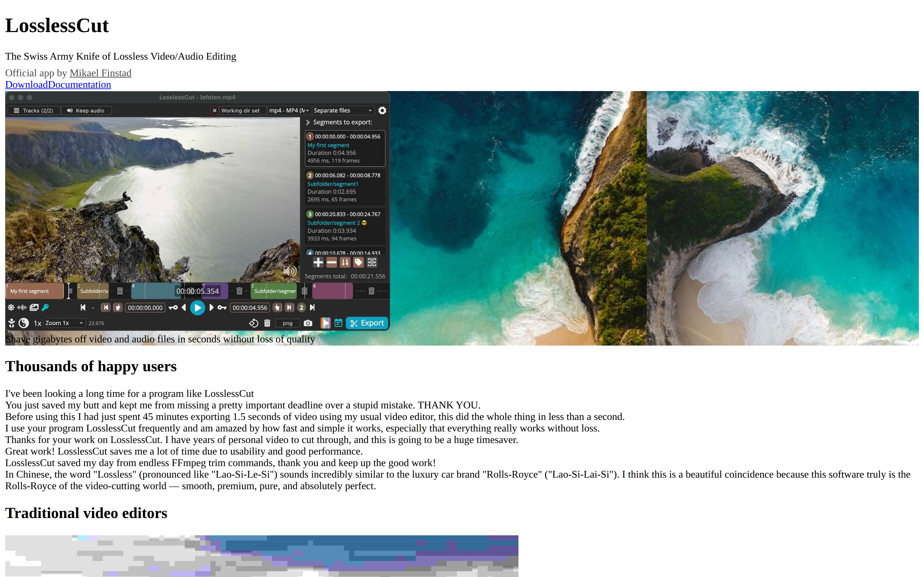Click the tag icon below the segment list
Image resolution: width=924 pixels, height=577 pixels.
[358, 262]
